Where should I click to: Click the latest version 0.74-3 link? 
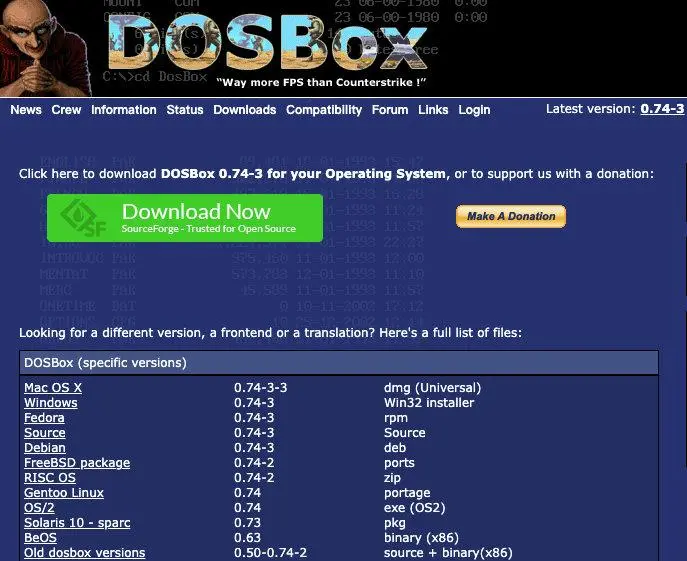[662, 109]
